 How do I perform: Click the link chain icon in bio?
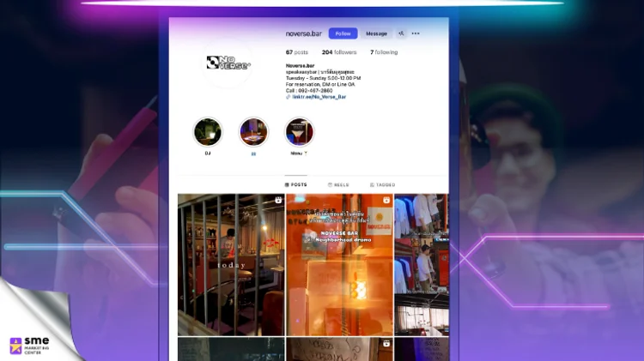click(288, 97)
